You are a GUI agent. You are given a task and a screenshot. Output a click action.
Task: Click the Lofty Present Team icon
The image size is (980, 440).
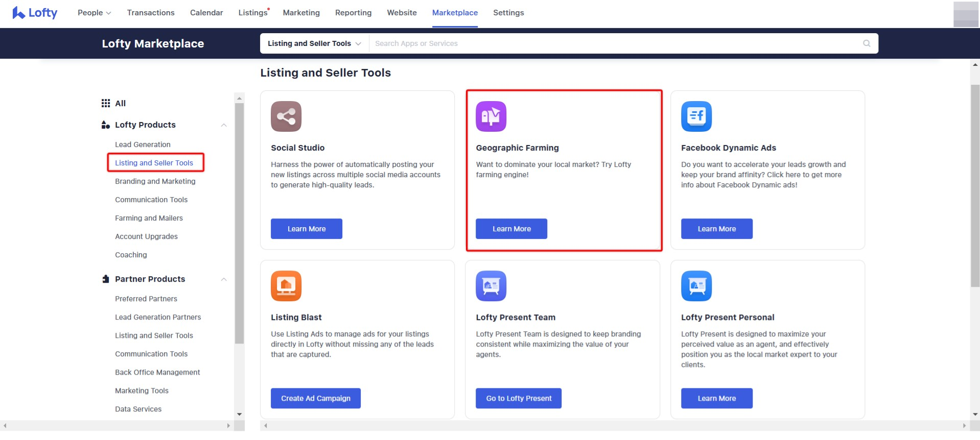coord(491,286)
